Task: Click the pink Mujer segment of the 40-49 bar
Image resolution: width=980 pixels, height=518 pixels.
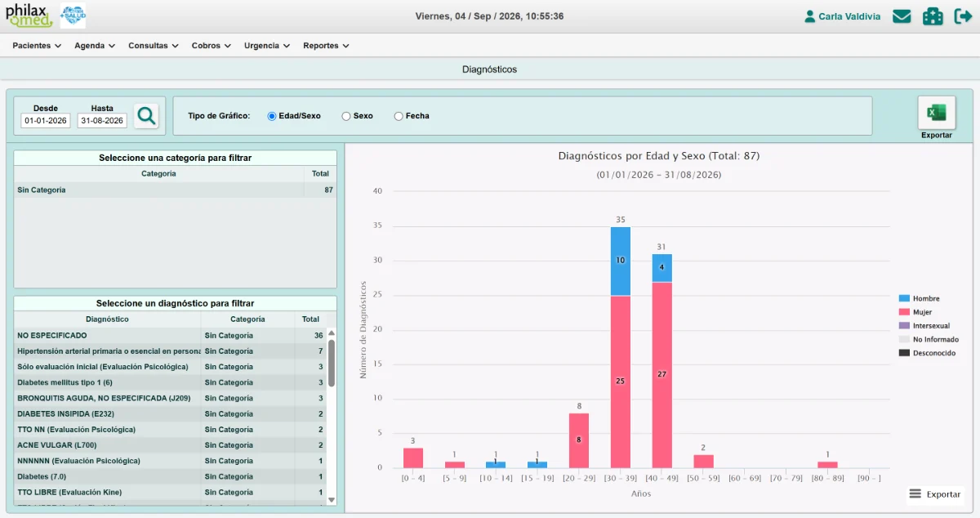Action: click(x=662, y=375)
